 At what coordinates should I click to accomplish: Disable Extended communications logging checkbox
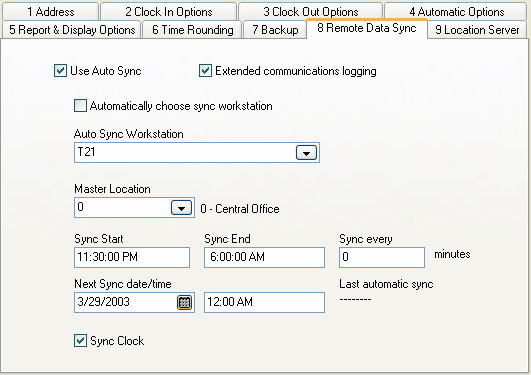pyautogui.click(x=205, y=71)
